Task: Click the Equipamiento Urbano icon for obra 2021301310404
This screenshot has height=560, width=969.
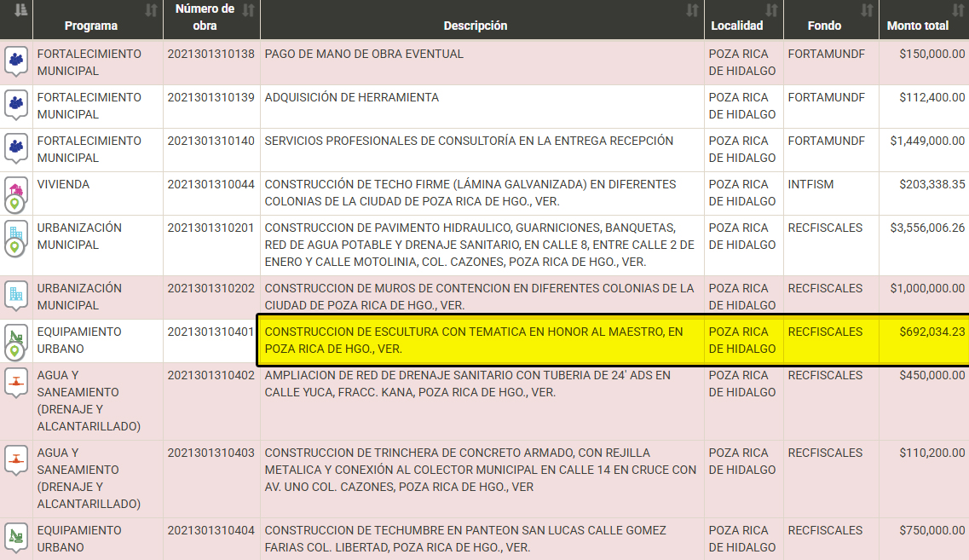Action: pos(15,534)
